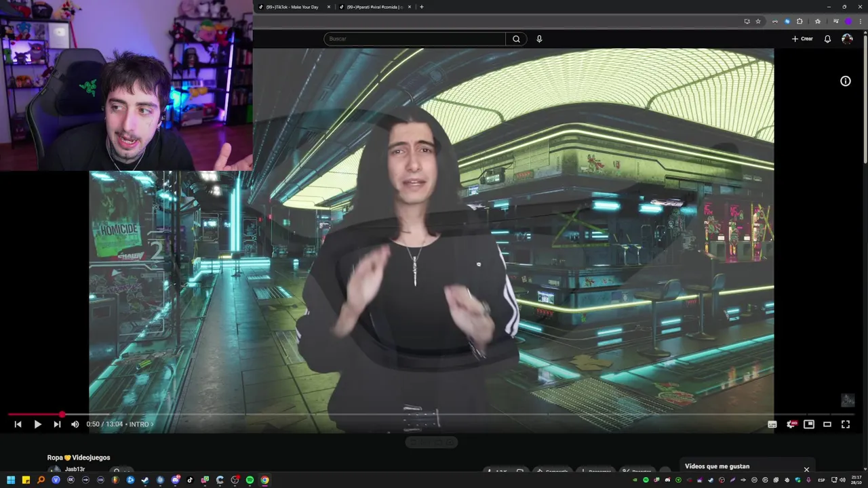Open the Crear menu
The height and width of the screenshot is (488, 868).
pos(802,39)
